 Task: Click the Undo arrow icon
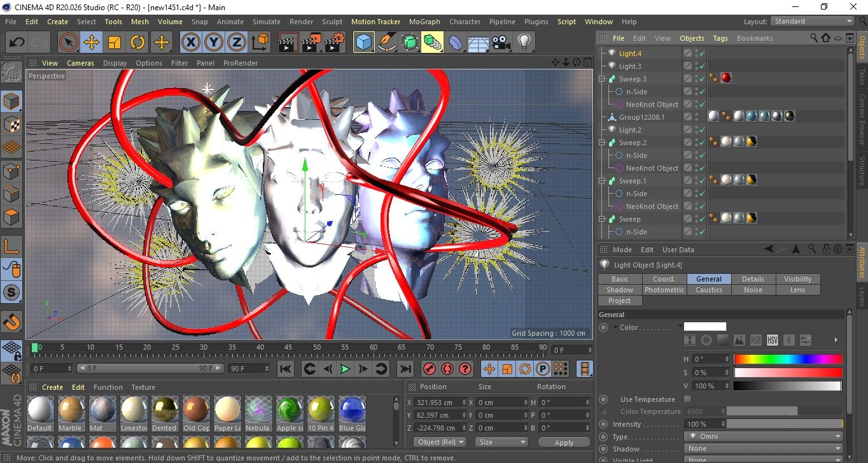coord(17,43)
